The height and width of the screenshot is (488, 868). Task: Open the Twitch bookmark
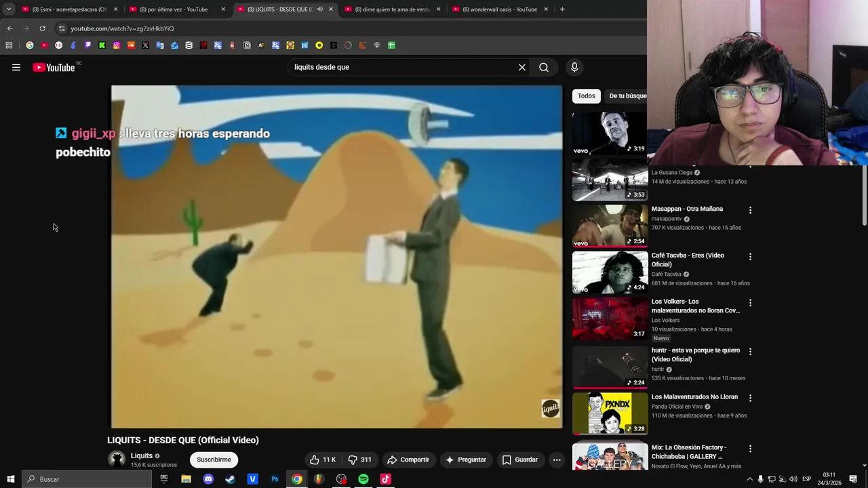87,45
